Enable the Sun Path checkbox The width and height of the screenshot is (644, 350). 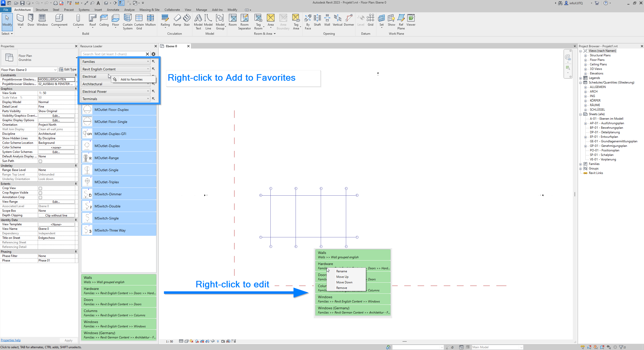pyautogui.click(x=40, y=161)
